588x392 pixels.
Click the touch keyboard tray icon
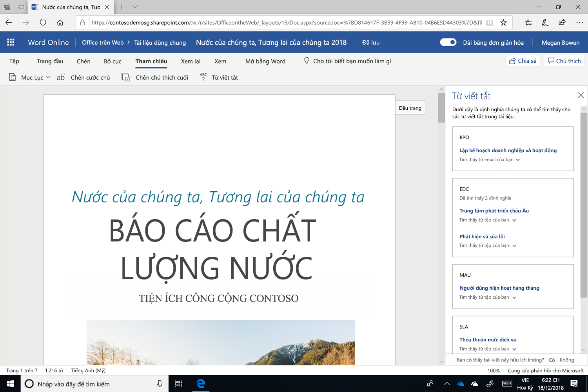(507, 384)
